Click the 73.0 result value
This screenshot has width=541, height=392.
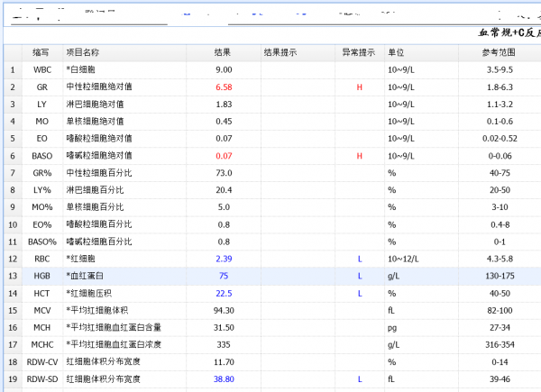[224, 173]
